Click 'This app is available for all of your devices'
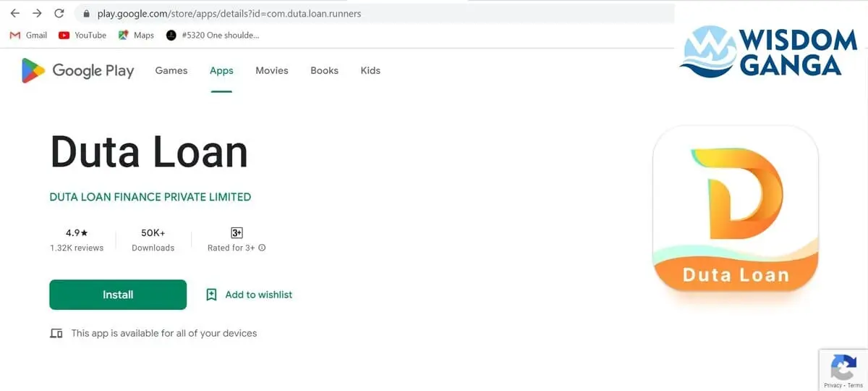Image resolution: width=868 pixels, height=391 pixels. [x=164, y=333]
